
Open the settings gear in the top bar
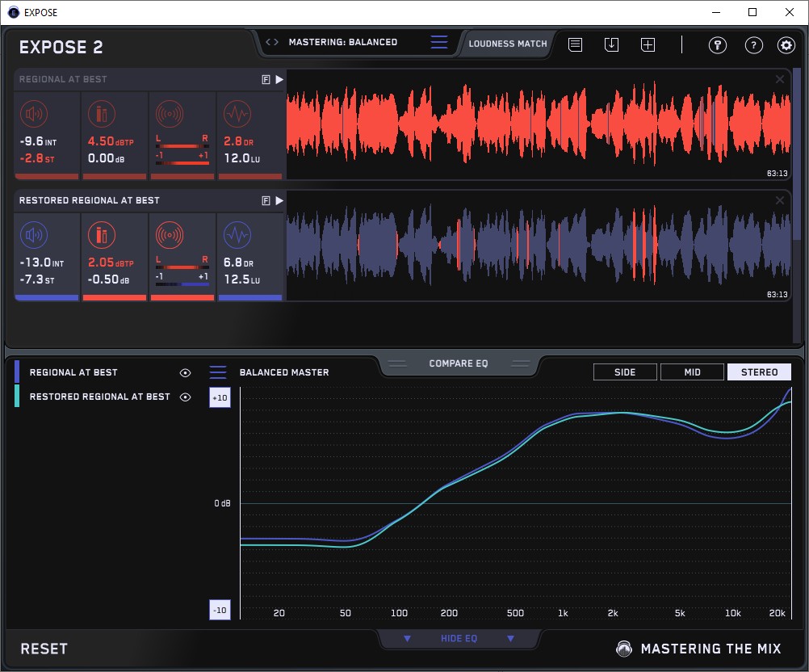click(x=786, y=45)
